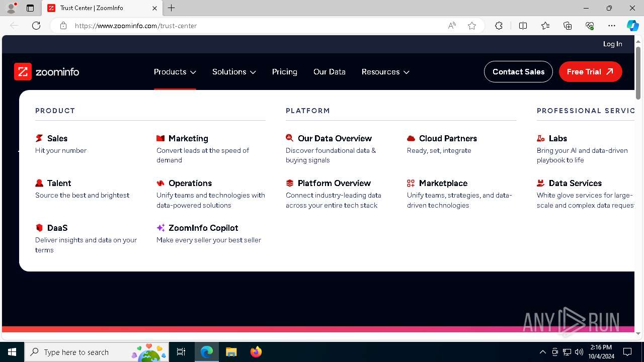This screenshot has width=644, height=362.
Task: Open the Cloud Partners link
Action: pyautogui.click(x=448, y=138)
